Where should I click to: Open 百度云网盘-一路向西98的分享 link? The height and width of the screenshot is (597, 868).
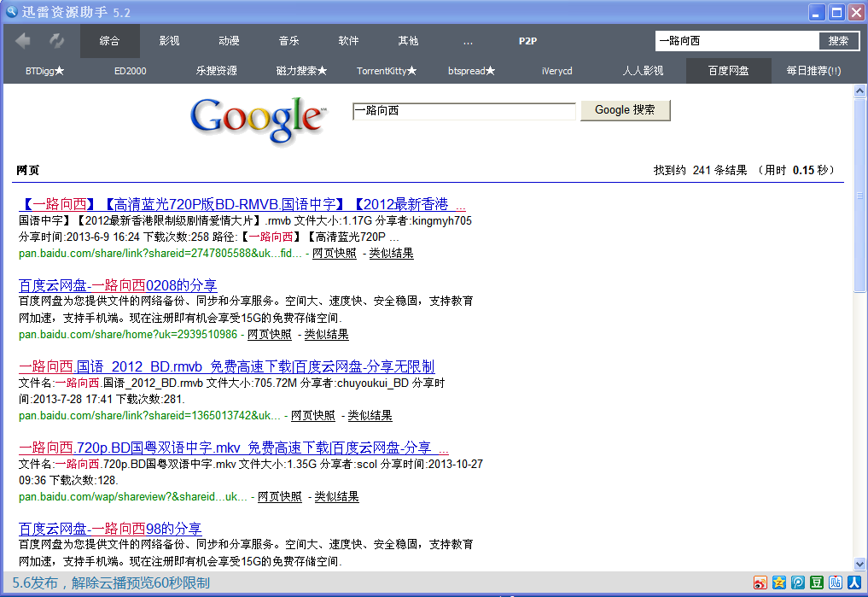click(x=110, y=529)
